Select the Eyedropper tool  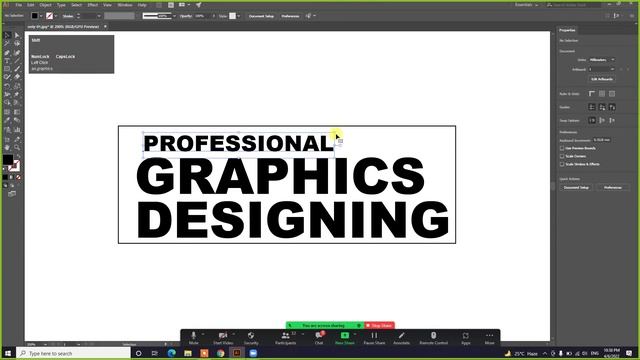(x=7, y=120)
